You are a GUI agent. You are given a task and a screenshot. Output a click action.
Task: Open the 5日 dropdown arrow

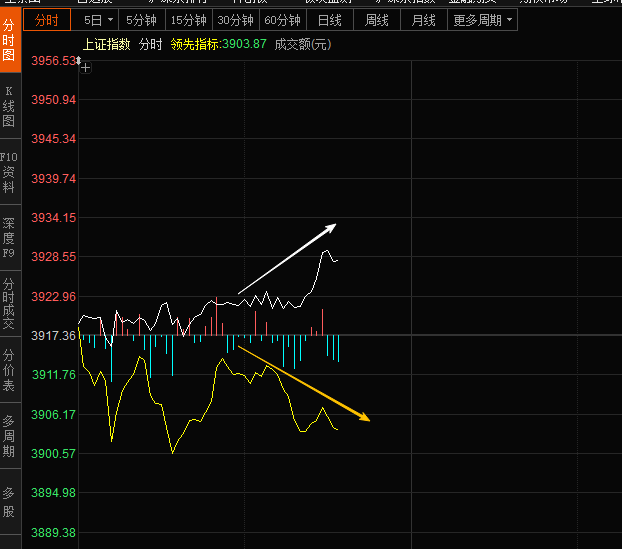pyautogui.click(x=109, y=20)
